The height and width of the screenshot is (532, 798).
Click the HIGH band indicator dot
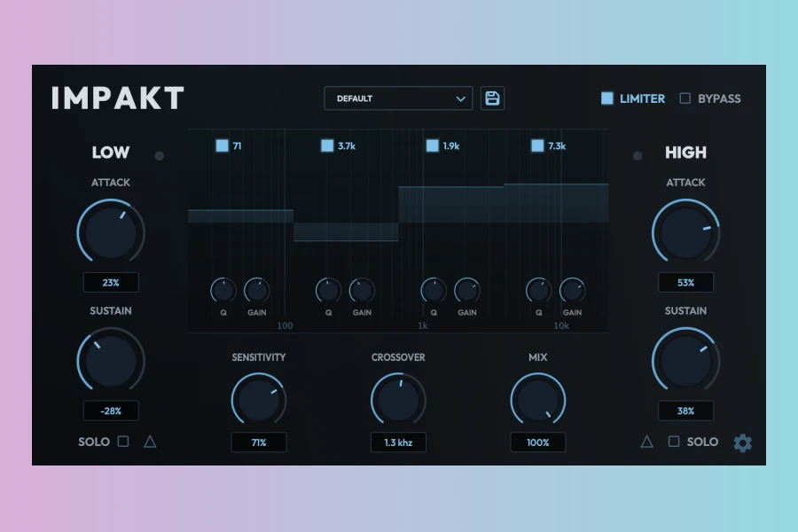point(638,156)
